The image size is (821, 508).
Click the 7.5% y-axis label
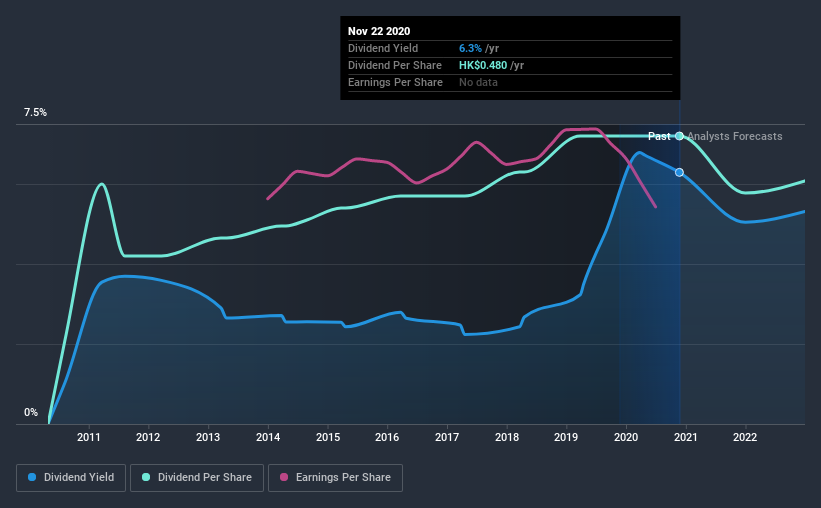[x=35, y=113]
